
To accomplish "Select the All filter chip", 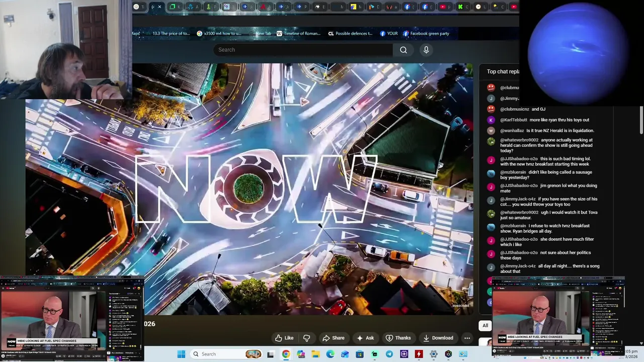I will pos(486,325).
